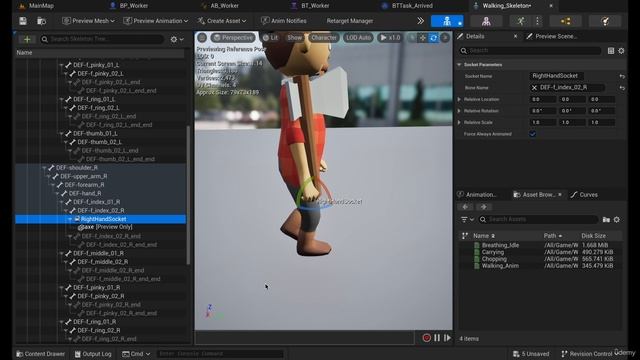Screen dimensions: 640x360
Task: Switch to Skeleton editing mode icon
Action: pos(447,21)
